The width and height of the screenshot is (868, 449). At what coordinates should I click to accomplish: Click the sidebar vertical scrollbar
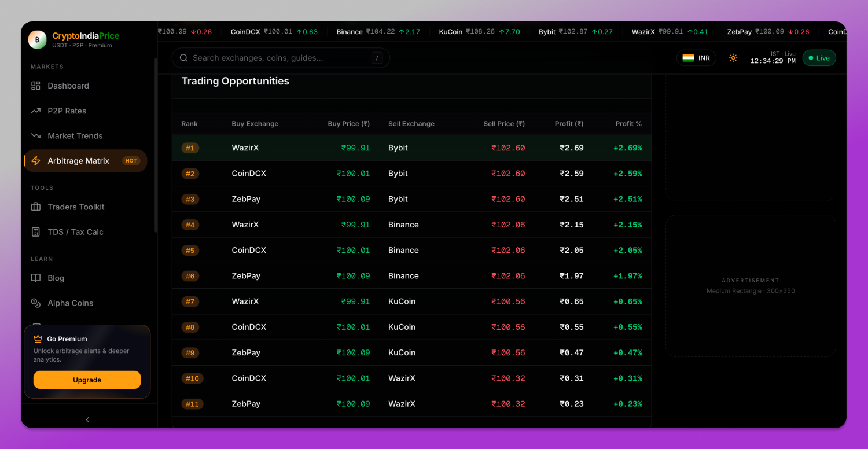tap(156, 145)
